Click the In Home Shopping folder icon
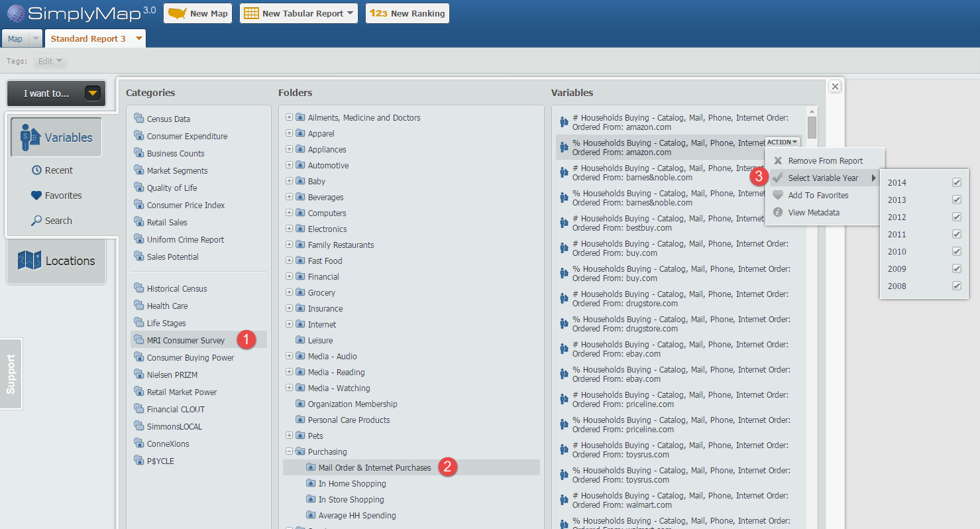The height and width of the screenshot is (529, 980). 311,483
